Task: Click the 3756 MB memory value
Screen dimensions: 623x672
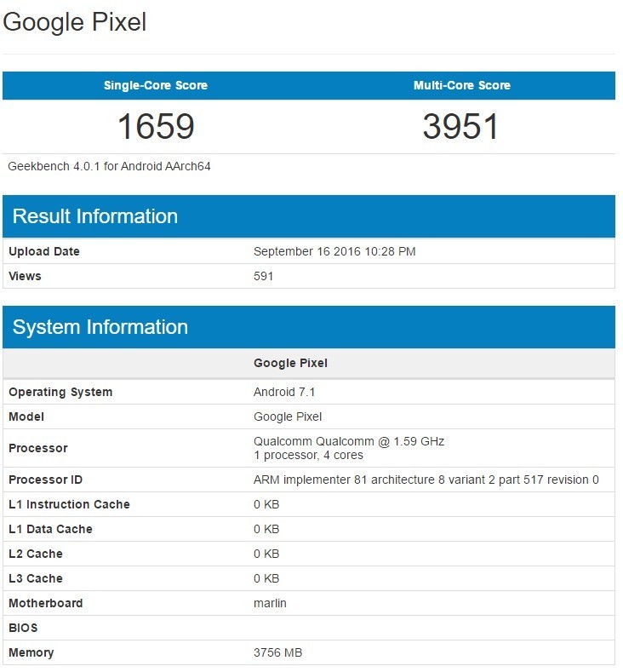Action: tap(277, 652)
